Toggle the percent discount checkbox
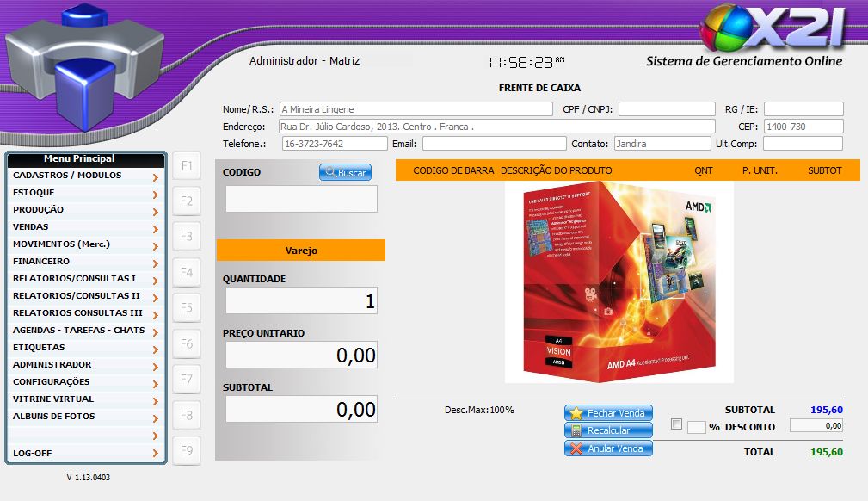868x501 pixels. (x=676, y=424)
